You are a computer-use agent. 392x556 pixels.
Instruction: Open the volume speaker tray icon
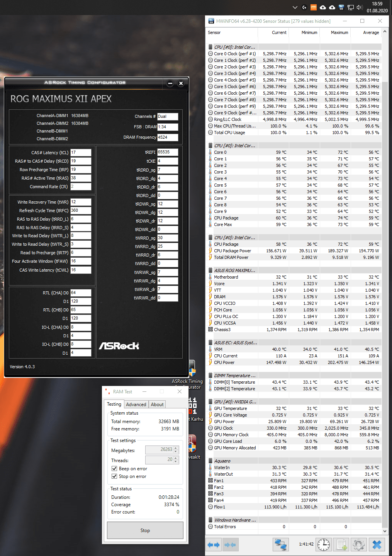[360, 7]
